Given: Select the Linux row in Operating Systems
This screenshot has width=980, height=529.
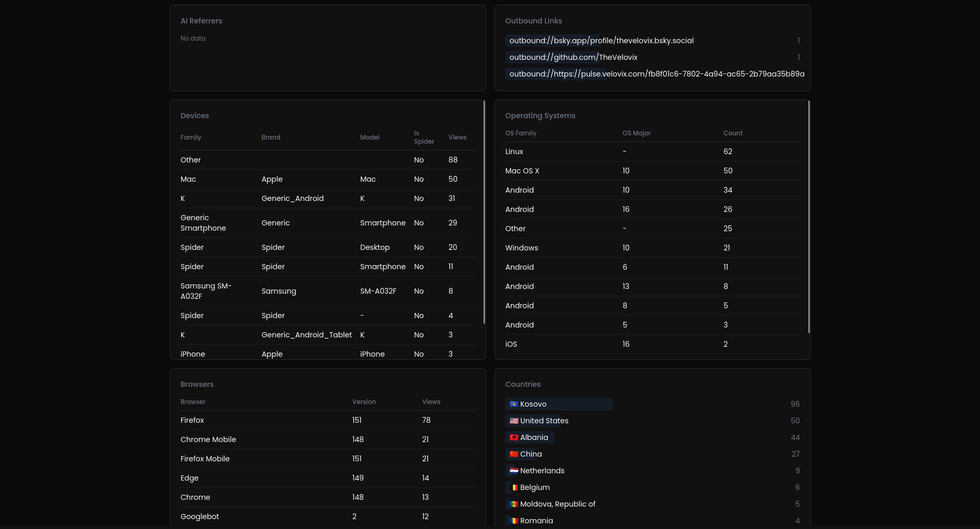Looking at the screenshot, I should [652, 152].
